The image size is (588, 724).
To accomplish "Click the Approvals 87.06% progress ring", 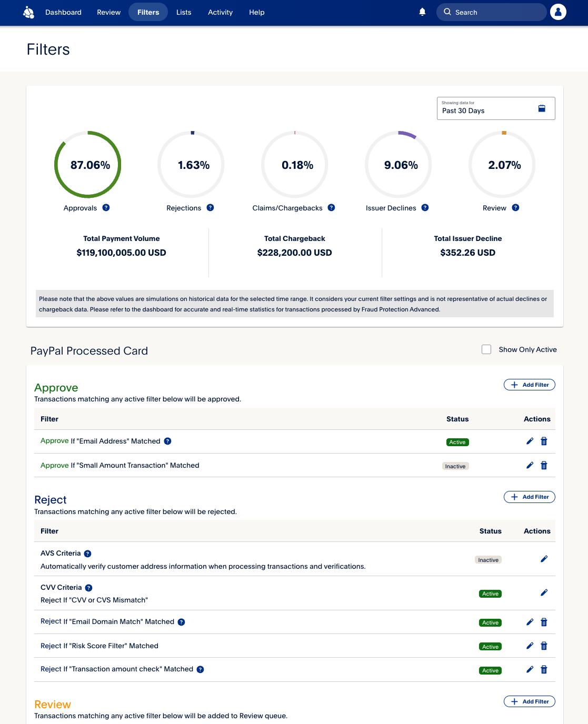I will (88, 165).
